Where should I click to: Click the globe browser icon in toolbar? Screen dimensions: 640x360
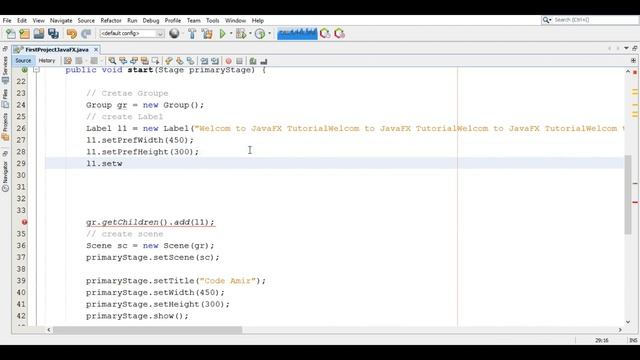point(174,33)
